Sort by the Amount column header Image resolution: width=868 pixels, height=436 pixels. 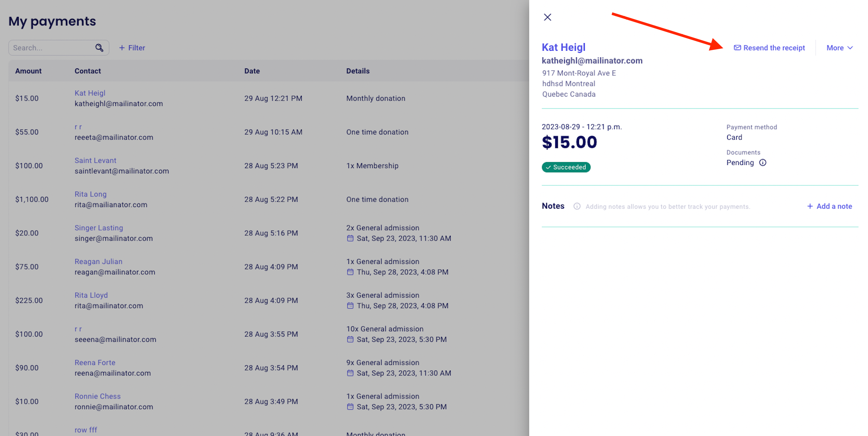(28, 71)
